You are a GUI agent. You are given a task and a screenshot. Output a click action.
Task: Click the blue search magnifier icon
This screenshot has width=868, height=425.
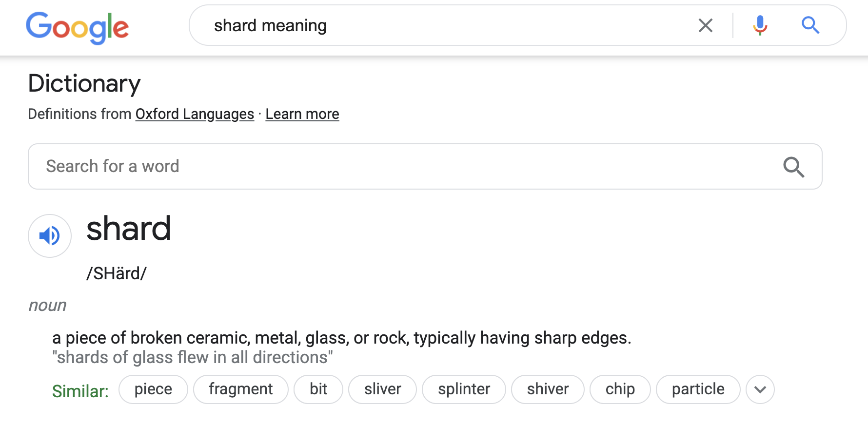tap(810, 25)
